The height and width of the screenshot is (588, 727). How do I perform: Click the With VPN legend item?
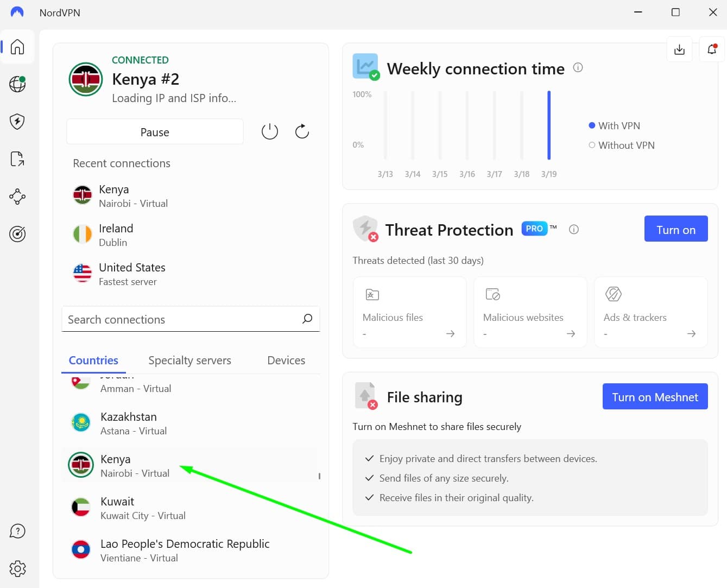click(614, 126)
